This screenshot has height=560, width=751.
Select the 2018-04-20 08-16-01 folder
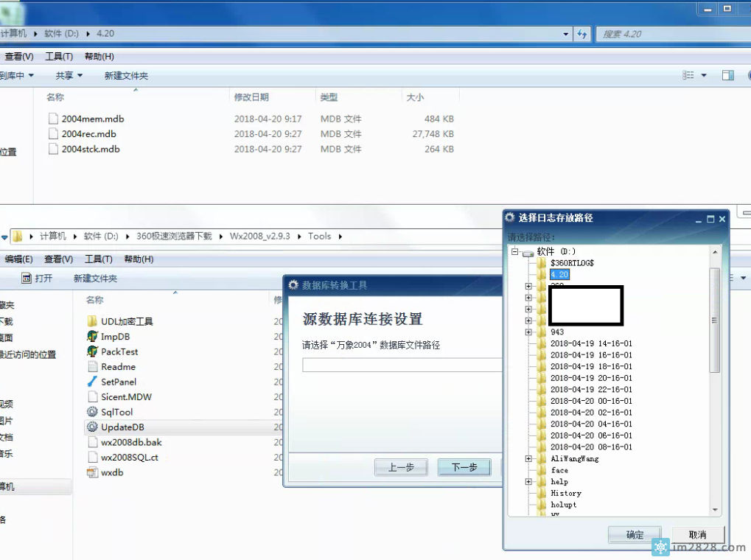click(590, 447)
